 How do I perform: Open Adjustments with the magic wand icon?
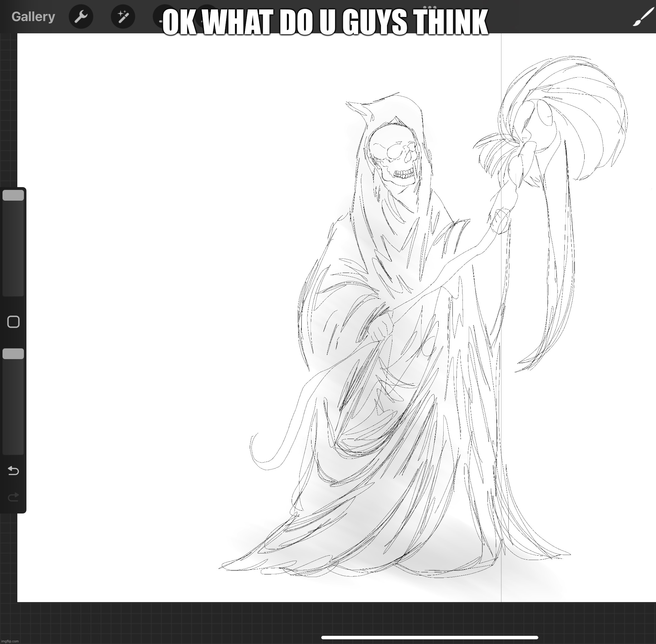[124, 16]
